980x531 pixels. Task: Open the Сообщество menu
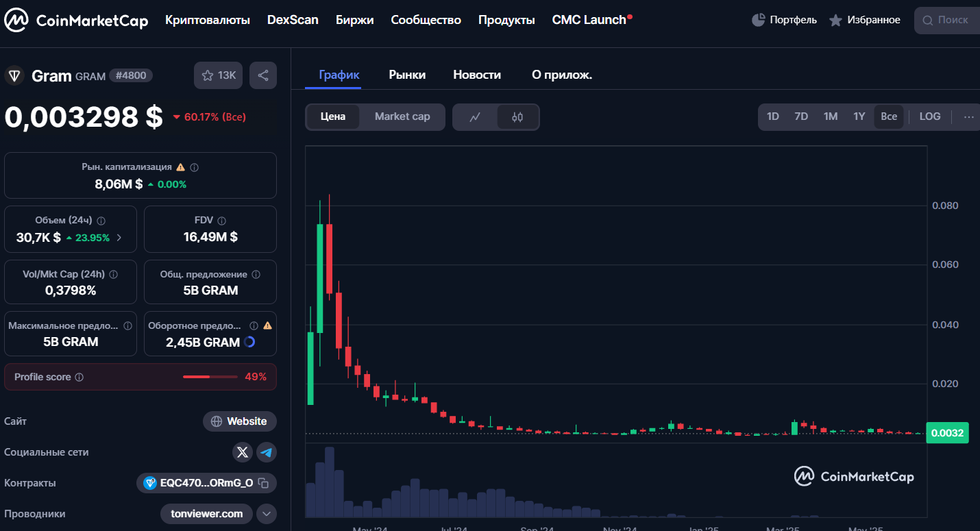[x=426, y=20]
